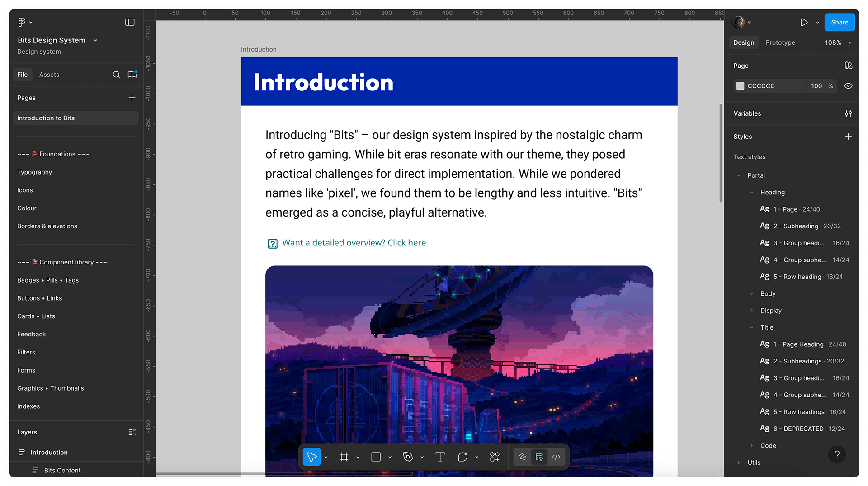Collapse the Portal text styles group
868x486 pixels.
coord(739,175)
